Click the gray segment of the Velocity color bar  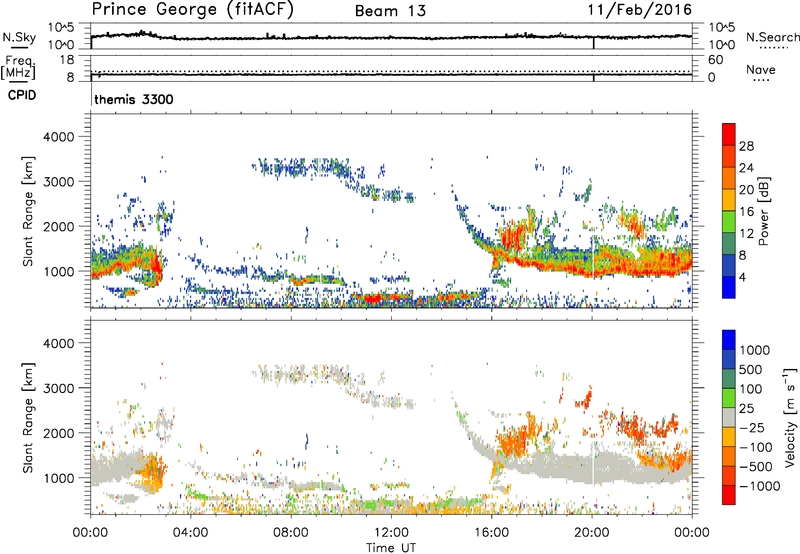pyautogui.click(x=729, y=418)
